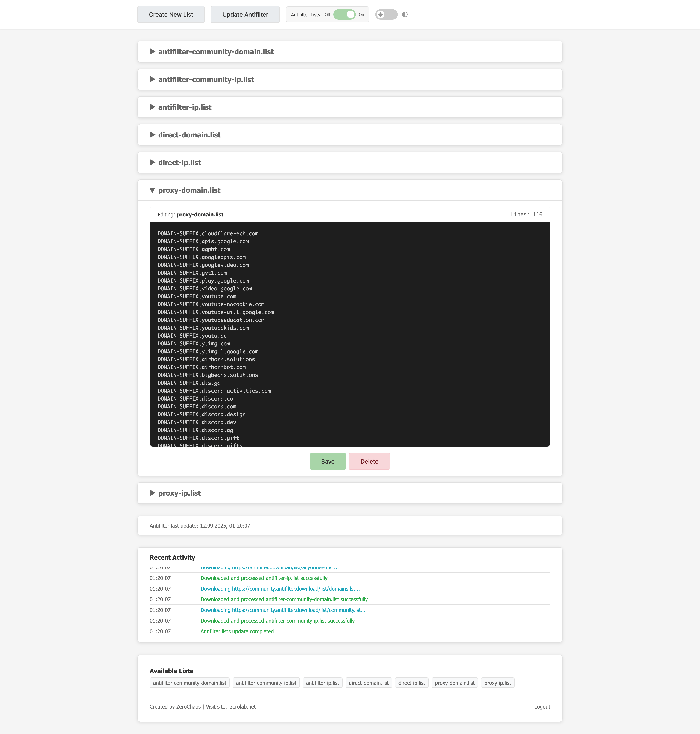Click the half-moon contrast icon

point(404,15)
